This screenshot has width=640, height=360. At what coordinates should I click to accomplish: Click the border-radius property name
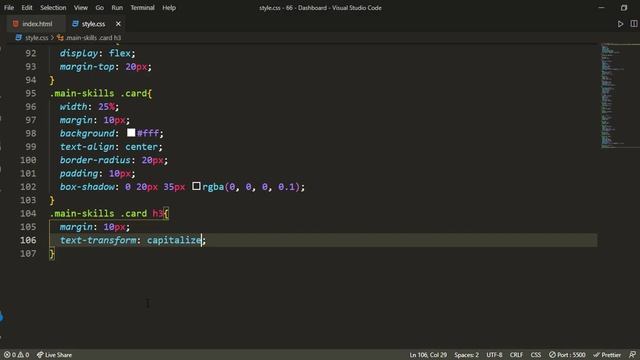tap(95, 160)
